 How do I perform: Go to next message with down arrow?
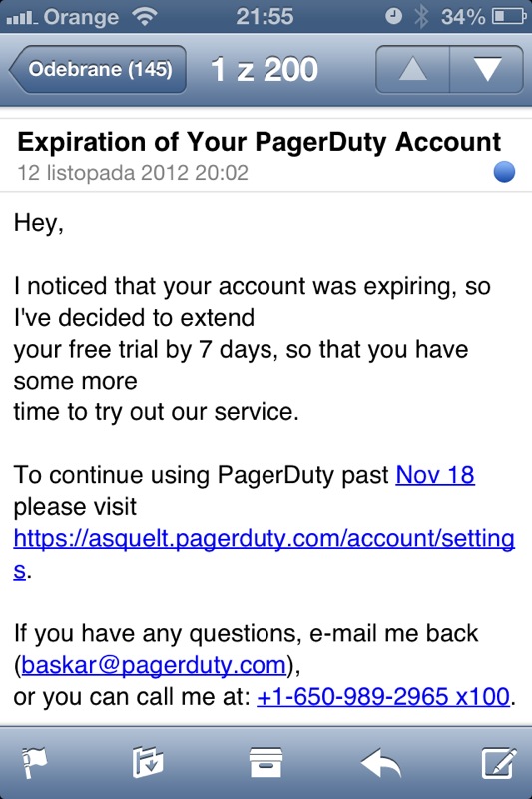487,69
